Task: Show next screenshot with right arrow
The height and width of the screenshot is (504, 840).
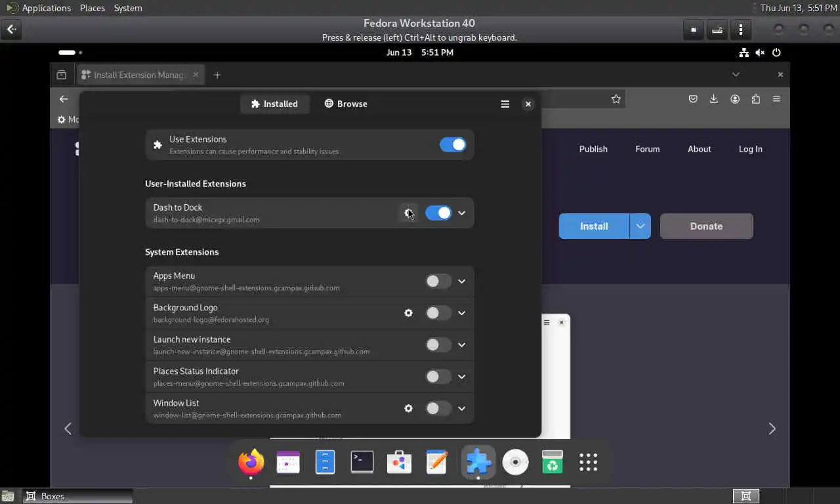Action: [772, 429]
